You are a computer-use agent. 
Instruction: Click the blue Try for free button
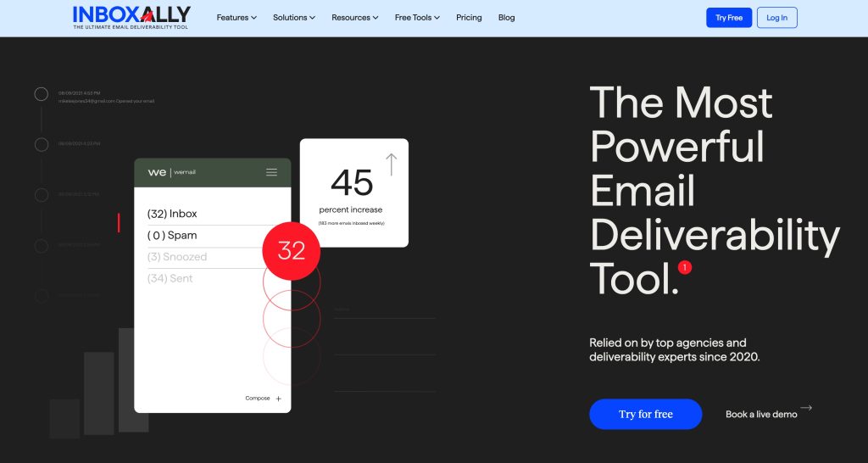click(645, 415)
